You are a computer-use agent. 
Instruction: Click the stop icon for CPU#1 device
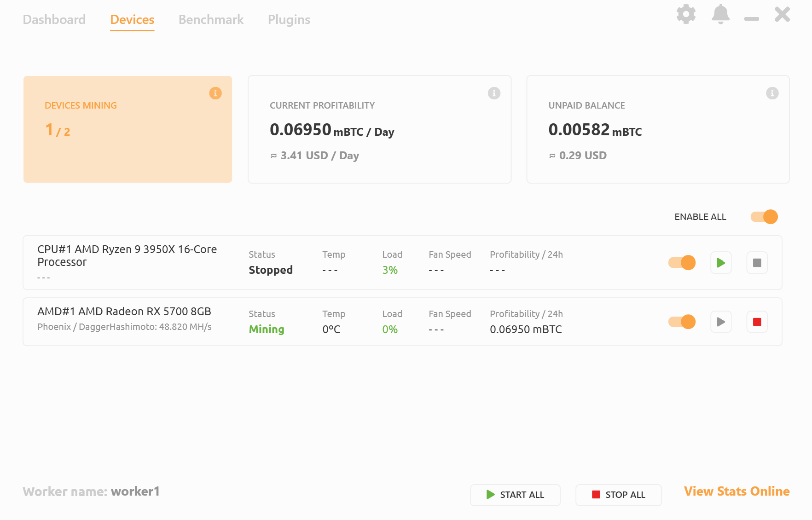(757, 262)
